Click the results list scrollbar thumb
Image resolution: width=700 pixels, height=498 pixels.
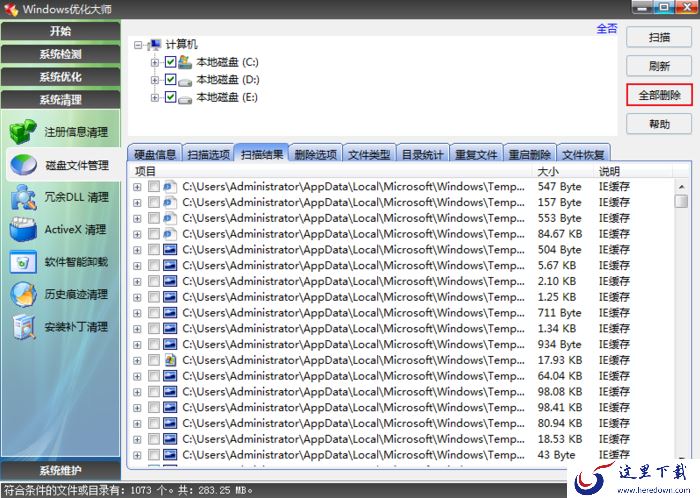click(681, 201)
